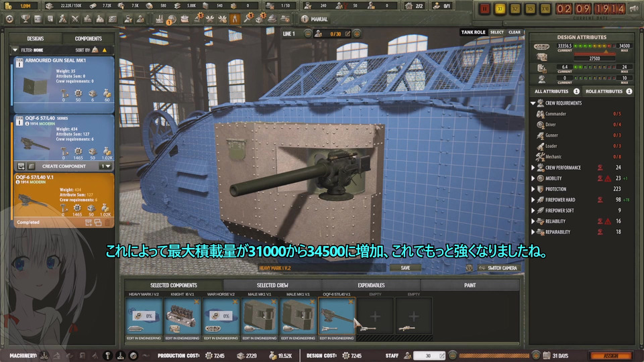
Task: Toggle sort ascending triangle in component list
Action: pyautogui.click(x=105, y=50)
